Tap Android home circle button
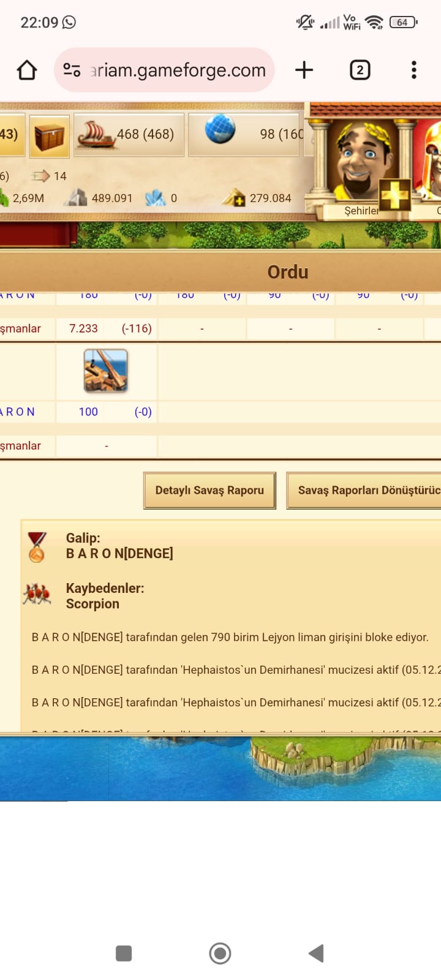441x980 pixels. coord(220,953)
